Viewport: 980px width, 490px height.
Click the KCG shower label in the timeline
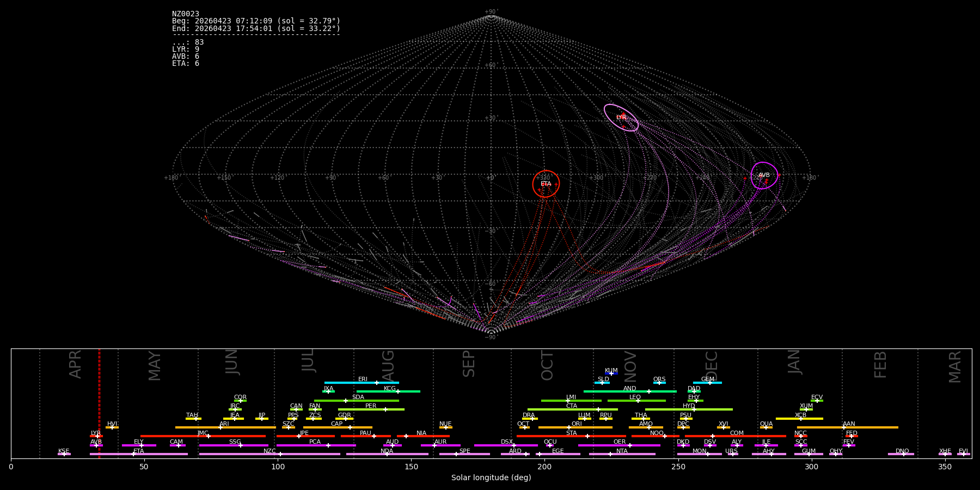click(390, 389)
